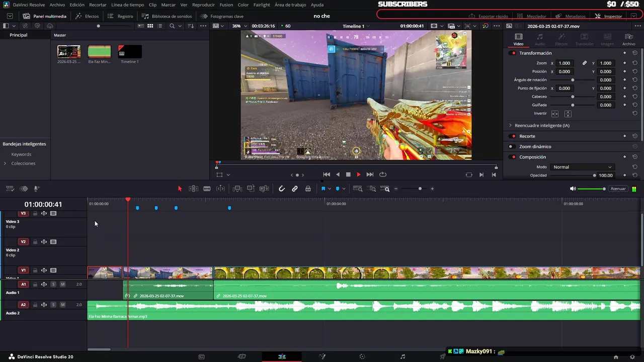This screenshot has width=644, height=362.
Task: Click the flip horizontal Invertir icon
Action: (x=555, y=114)
